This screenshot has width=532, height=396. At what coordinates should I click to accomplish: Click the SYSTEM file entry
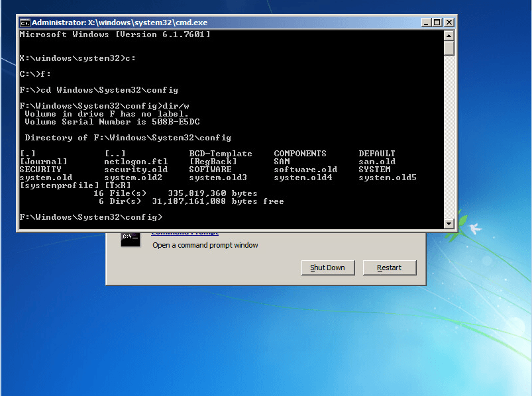coord(374,169)
